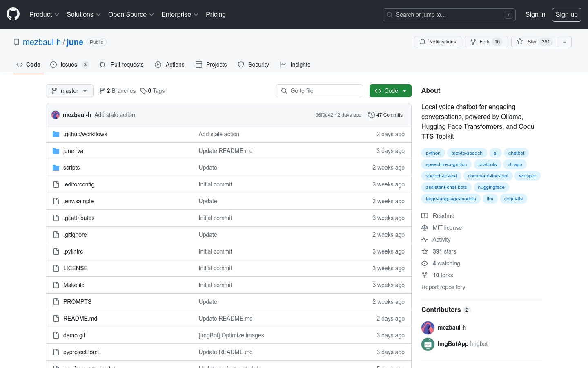Image resolution: width=588 pixels, height=368 pixels.
Task: Switch to the Projects tab
Action: pos(211,65)
